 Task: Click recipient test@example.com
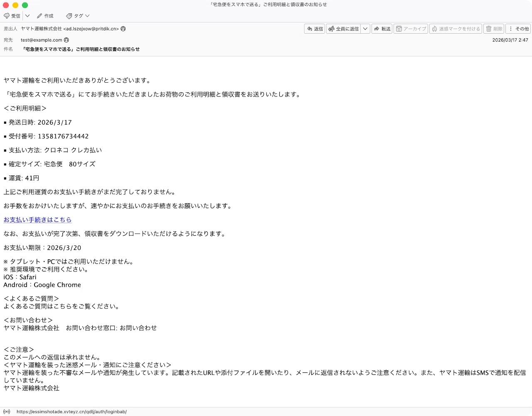click(42, 40)
